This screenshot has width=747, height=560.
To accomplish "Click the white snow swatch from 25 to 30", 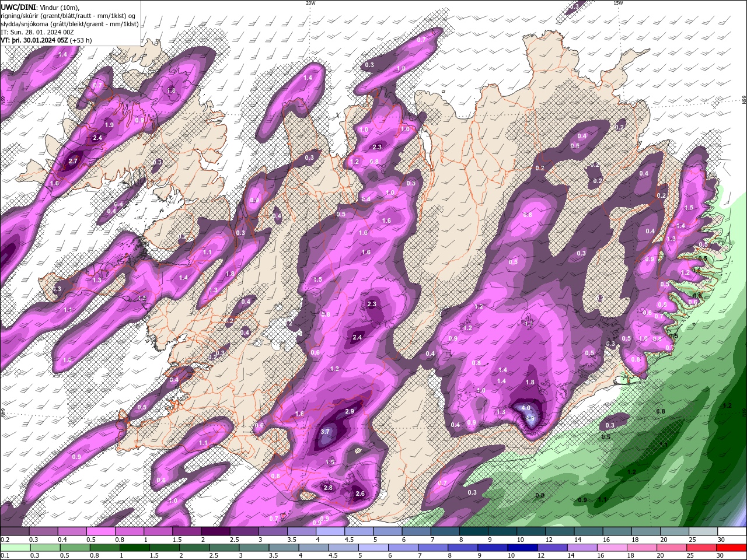I will 703,531.
